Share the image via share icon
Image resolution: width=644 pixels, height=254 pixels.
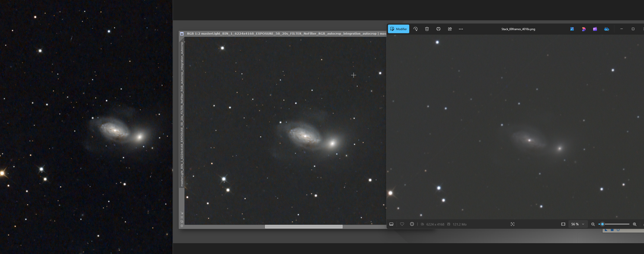(x=450, y=29)
